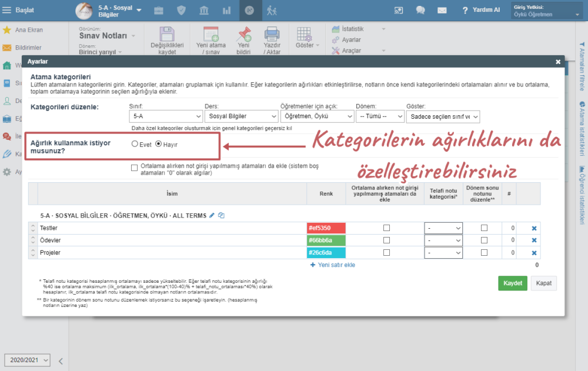Click the star icon beside Ana Ekran
This screenshot has width=588, height=371.
[x=6, y=30]
